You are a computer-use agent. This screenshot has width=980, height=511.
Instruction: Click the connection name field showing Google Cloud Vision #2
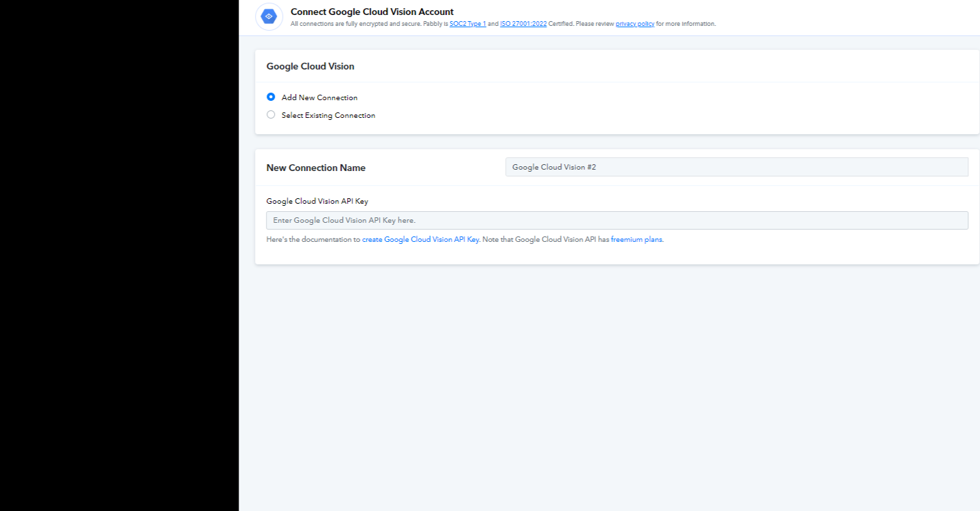[x=736, y=167]
